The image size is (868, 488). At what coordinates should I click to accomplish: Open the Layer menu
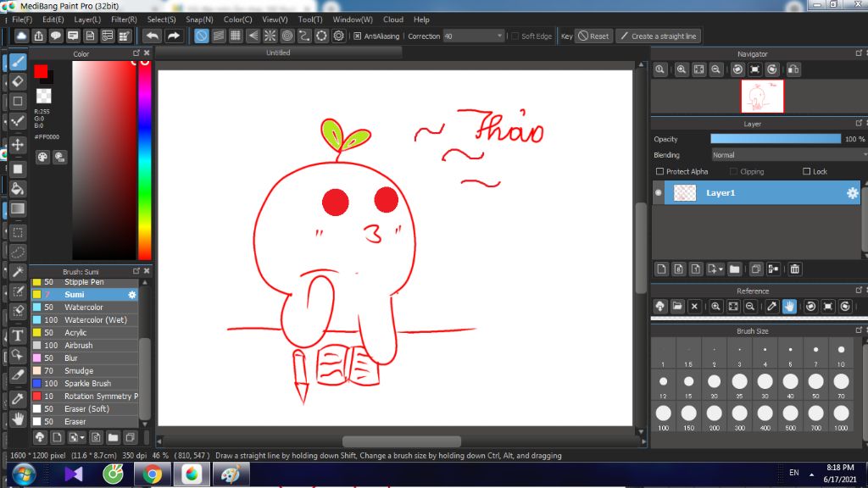(87, 19)
